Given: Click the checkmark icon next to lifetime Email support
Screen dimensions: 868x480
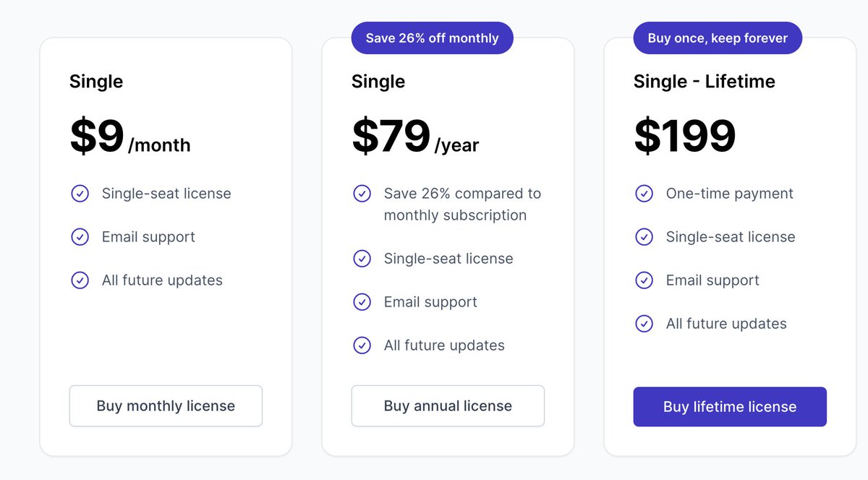Looking at the screenshot, I should 644,280.
